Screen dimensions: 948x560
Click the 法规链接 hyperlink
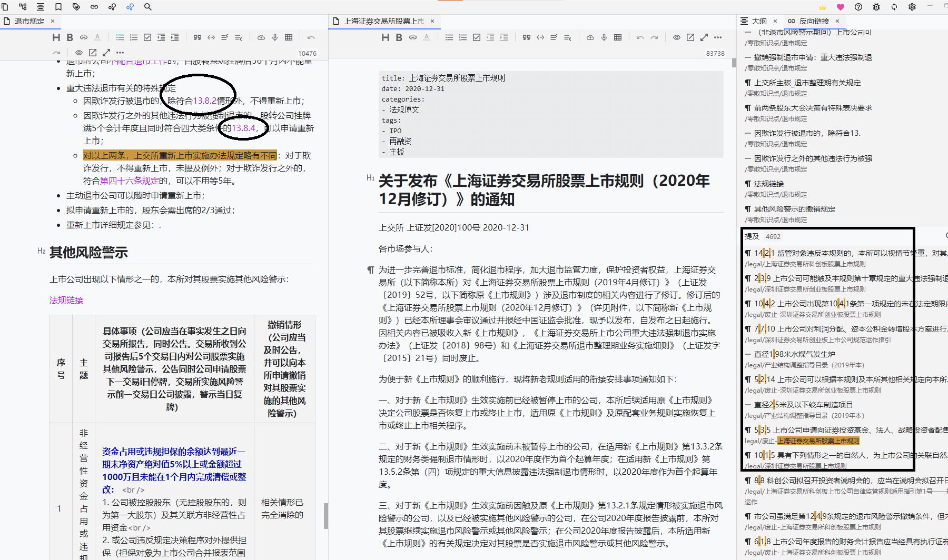66,300
